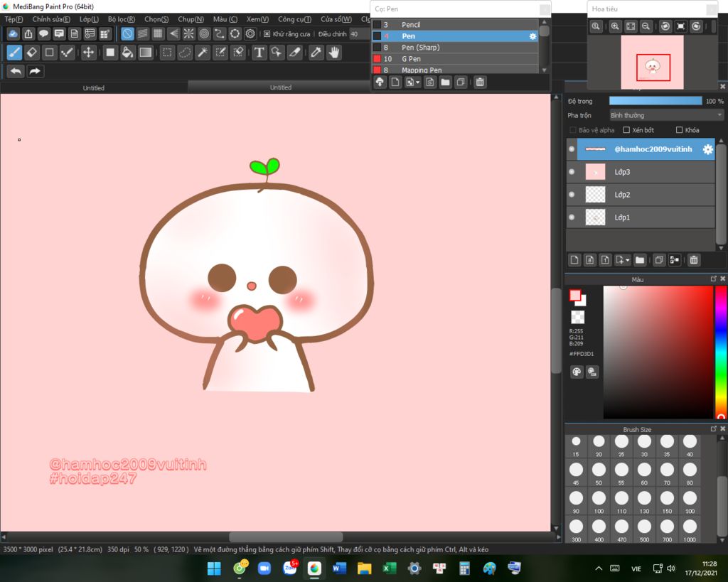Open Windows Start menu

coord(214,568)
